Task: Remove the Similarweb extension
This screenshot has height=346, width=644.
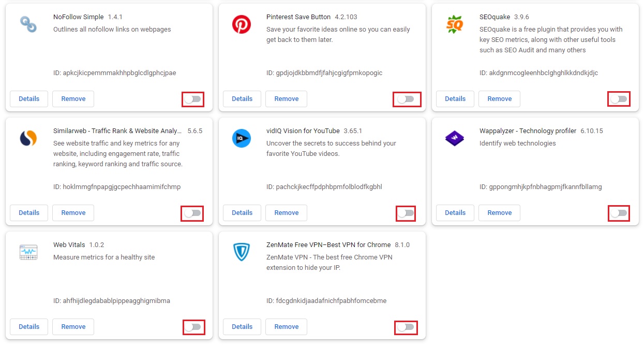Action: (73, 213)
